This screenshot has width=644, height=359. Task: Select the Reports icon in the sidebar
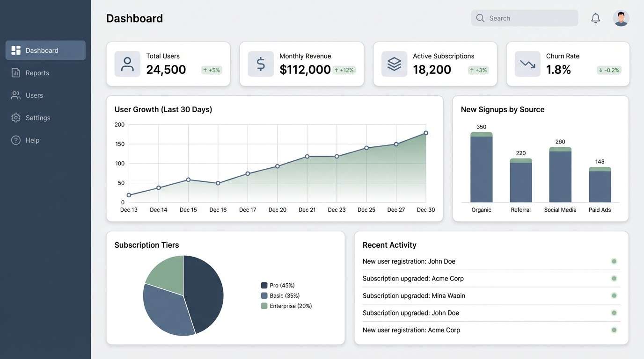pyautogui.click(x=16, y=72)
